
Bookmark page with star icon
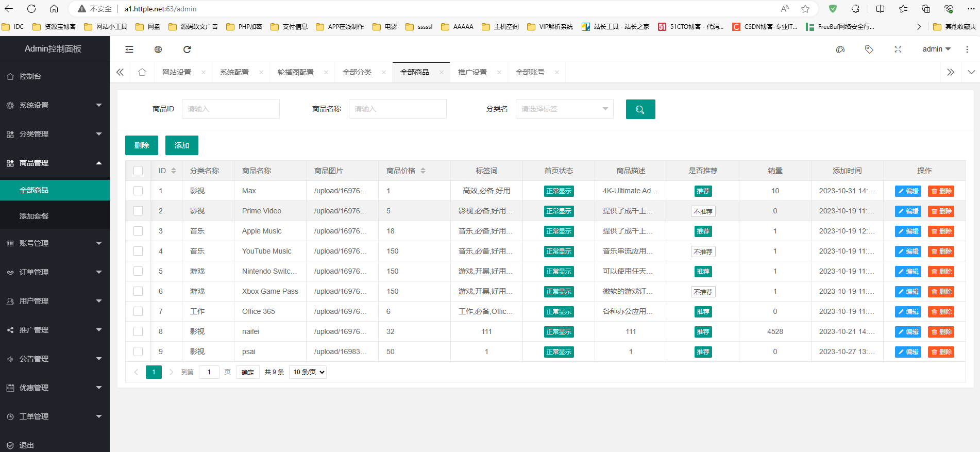[805, 9]
